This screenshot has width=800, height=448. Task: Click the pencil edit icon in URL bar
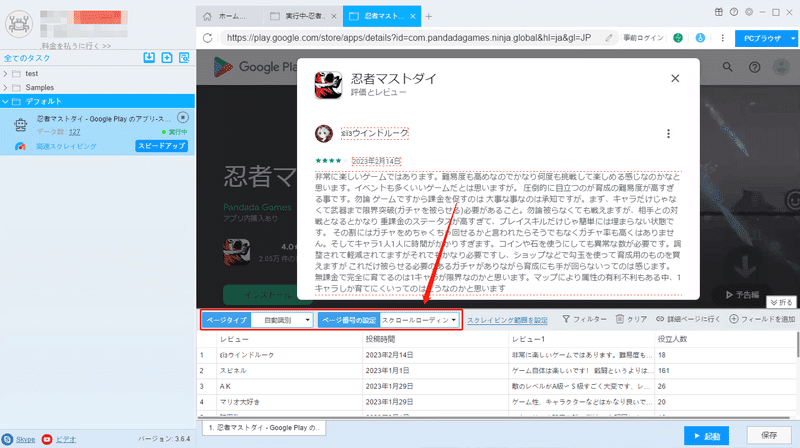pos(609,38)
